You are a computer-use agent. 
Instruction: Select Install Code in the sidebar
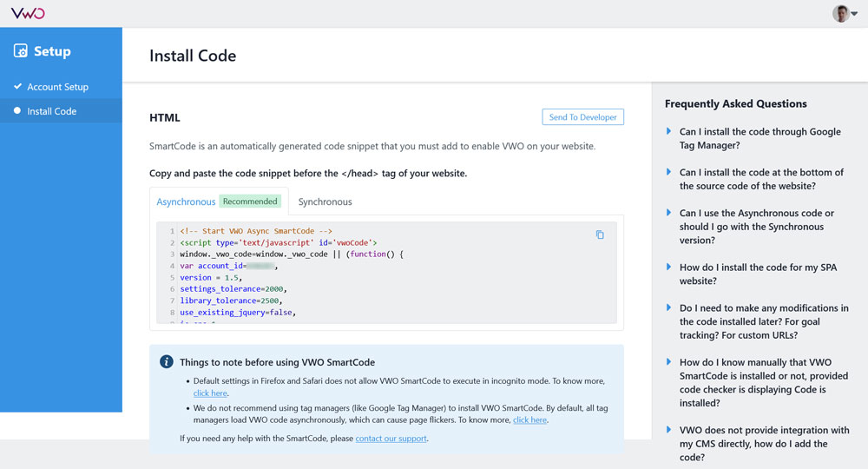52,111
